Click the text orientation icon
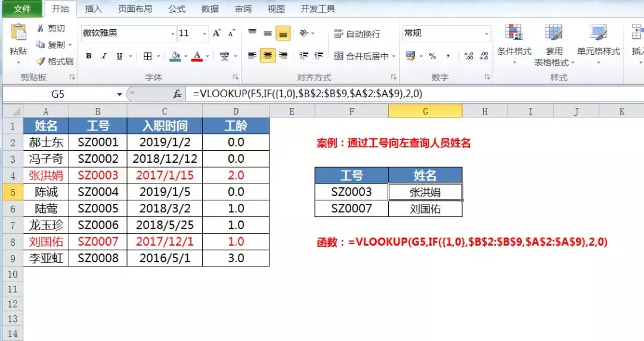This screenshot has height=341, width=644. pyautogui.click(x=304, y=33)
